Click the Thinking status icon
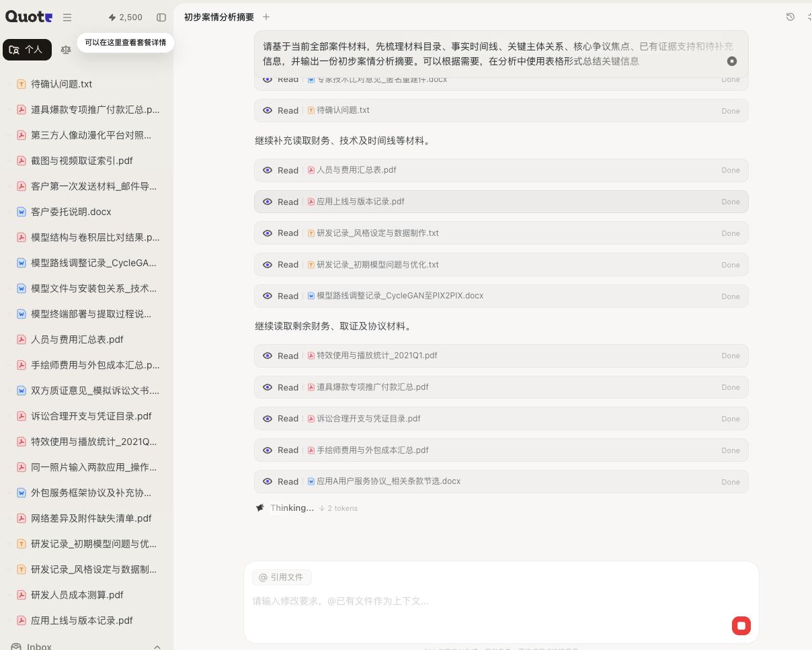Viewport: 812px width, 650px height. pyautogui.click(x=260, y=508)
